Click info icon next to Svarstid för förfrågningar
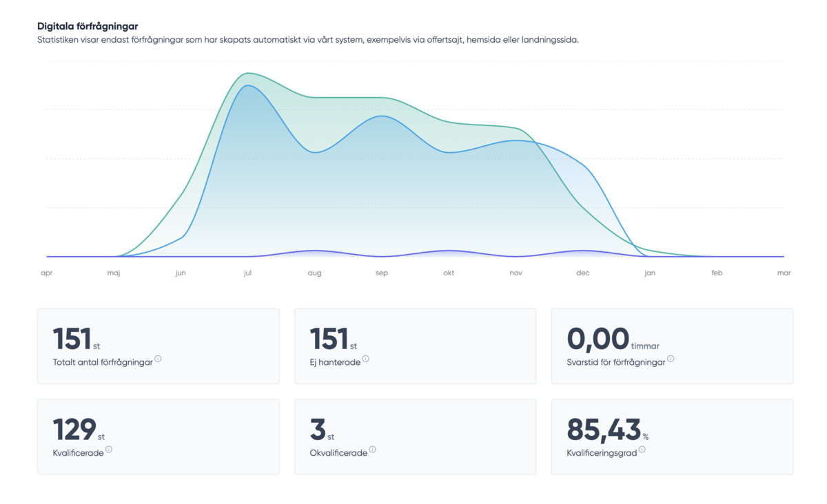The width and height of the screenshot is (827, 504). (x=671, y=359)
